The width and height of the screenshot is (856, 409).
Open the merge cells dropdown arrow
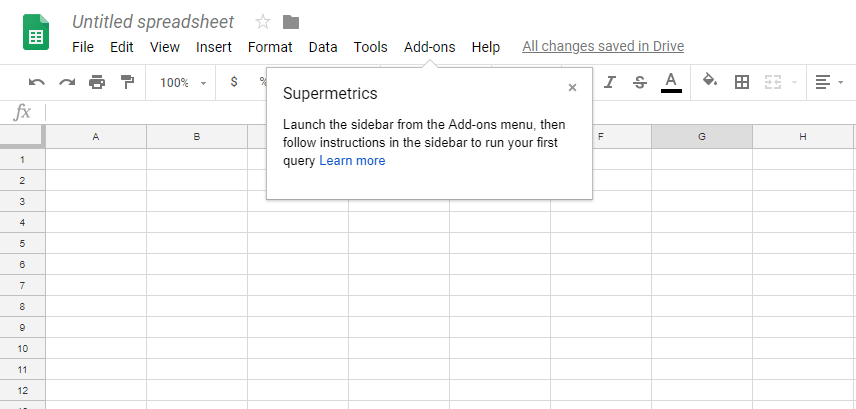point(795,83)
